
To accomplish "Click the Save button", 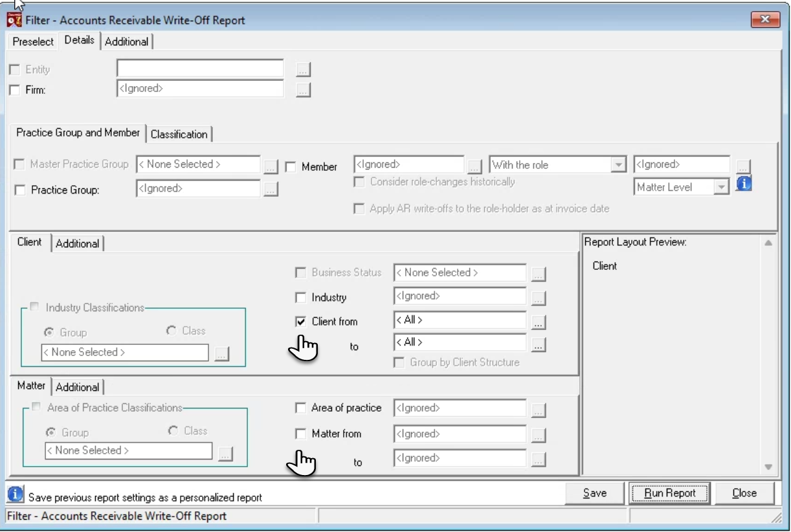I will pos(595,493).
